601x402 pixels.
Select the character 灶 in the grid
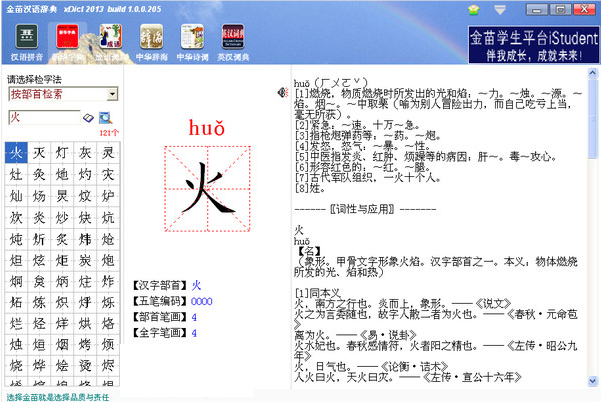click(16, 174)
